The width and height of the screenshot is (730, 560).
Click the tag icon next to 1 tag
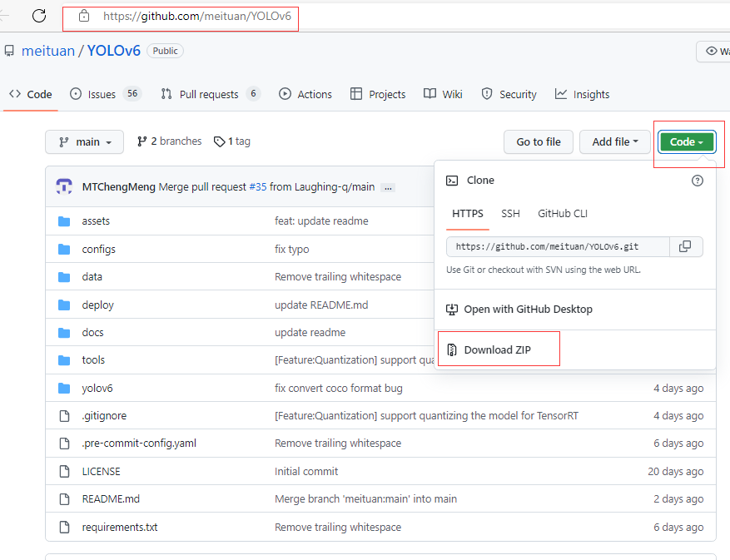pos(219,141)
